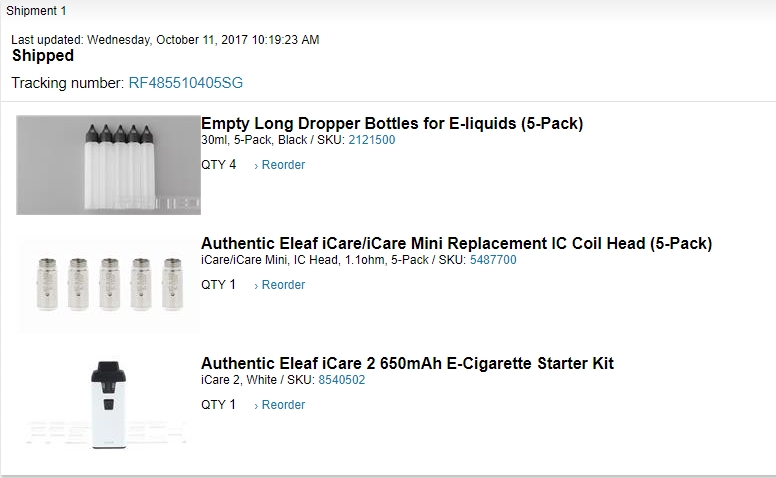Image resolution: width=776 pixels, height=478 pixels.
Task: Open Eleaf iCare Replacement IC Coil Head title
Action: [456, 244]
